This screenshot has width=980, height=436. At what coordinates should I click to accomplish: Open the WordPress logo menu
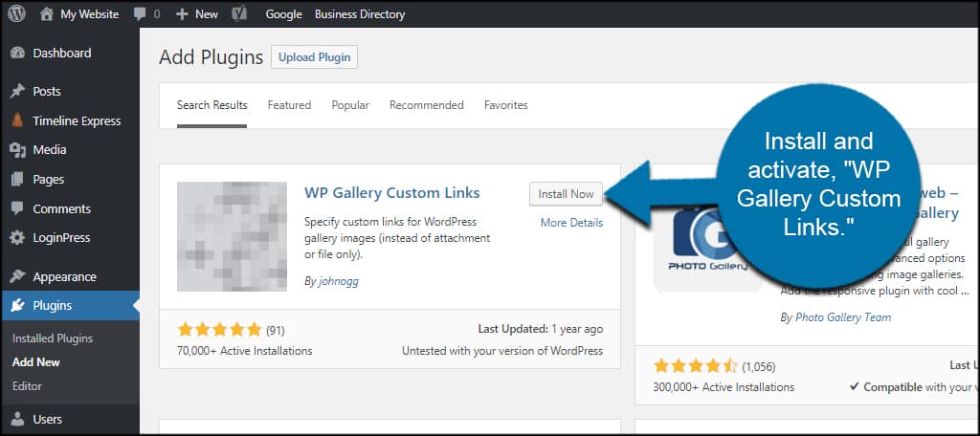pos(17,13)
